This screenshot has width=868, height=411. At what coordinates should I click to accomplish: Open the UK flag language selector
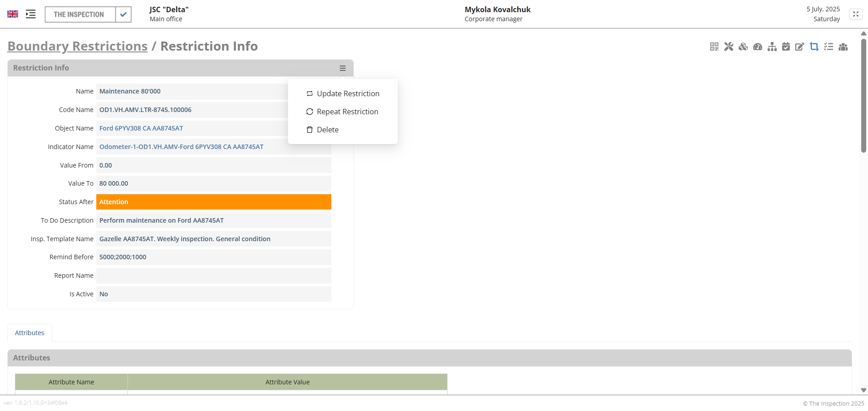pyautogui.click(x=13, y=14)
